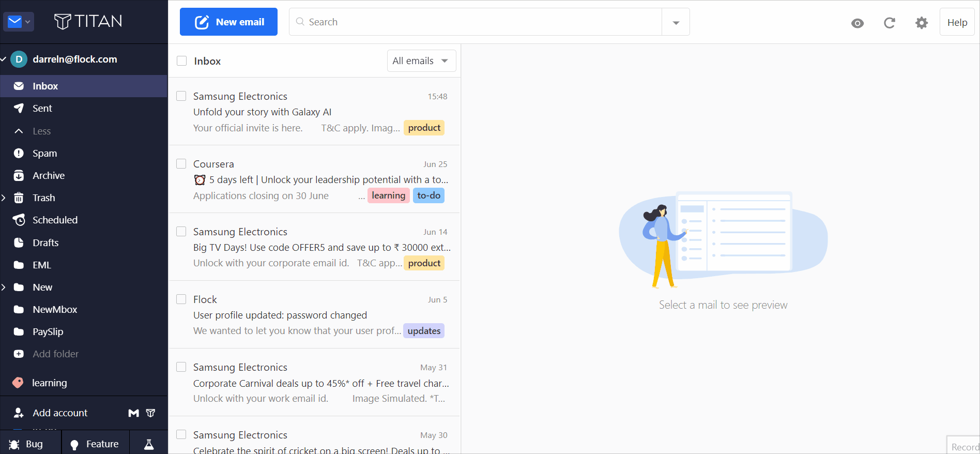Click the pink learning tag on Coursera email

(389, 195)
